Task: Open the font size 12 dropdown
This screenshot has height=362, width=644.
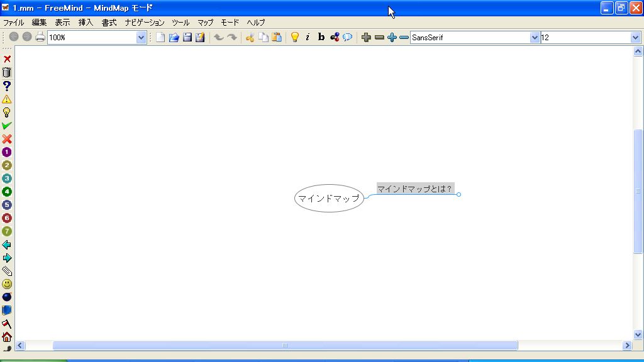Action: (x=635, y=37)
